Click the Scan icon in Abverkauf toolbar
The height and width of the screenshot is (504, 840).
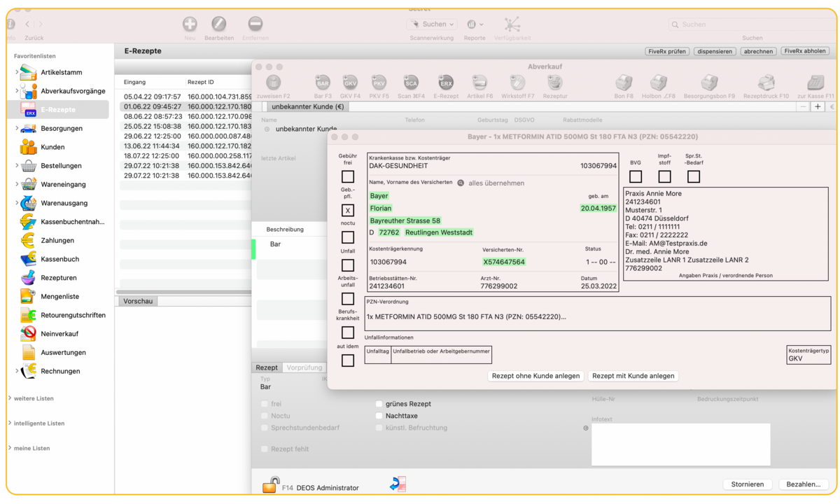pos(411,83)
